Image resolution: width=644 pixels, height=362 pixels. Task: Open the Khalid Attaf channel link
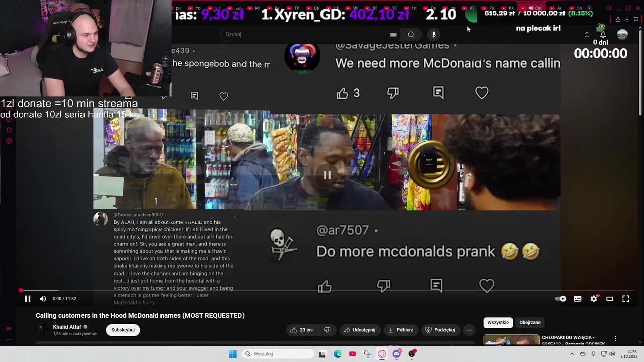67,327
